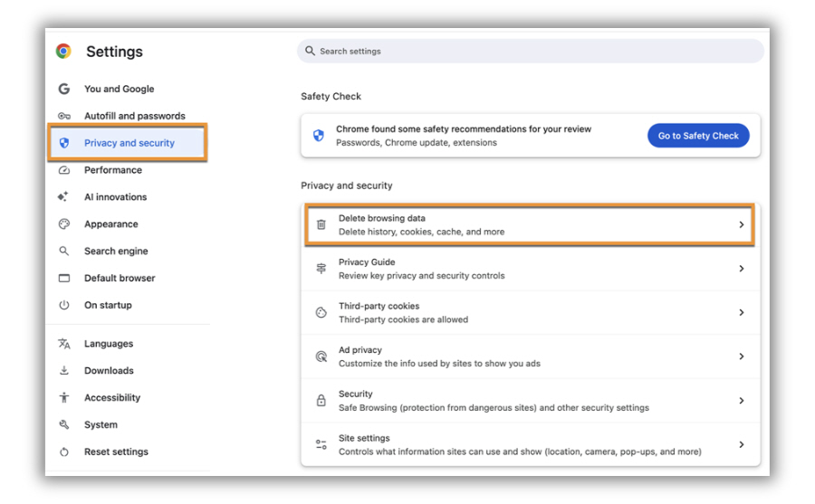
Task: Click 'Passwords, Chrome update, extensions' text
Action: 417,142
